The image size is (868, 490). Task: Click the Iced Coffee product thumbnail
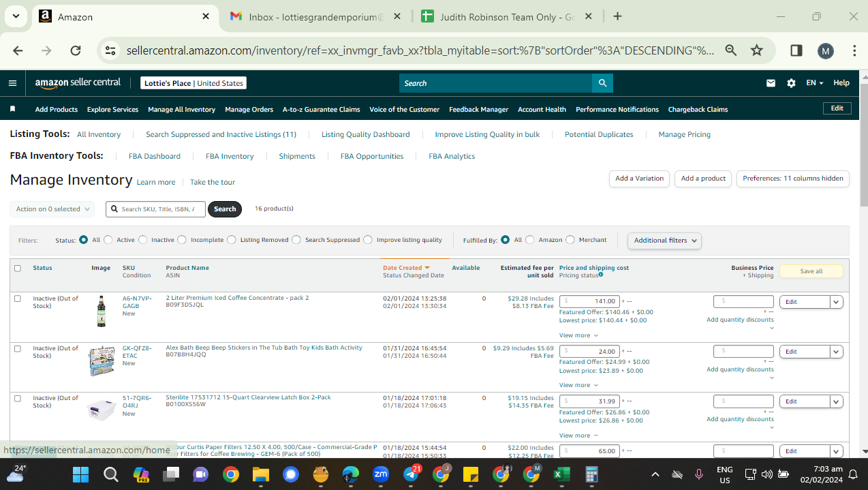pyautogui.click(x=102, y=311)
